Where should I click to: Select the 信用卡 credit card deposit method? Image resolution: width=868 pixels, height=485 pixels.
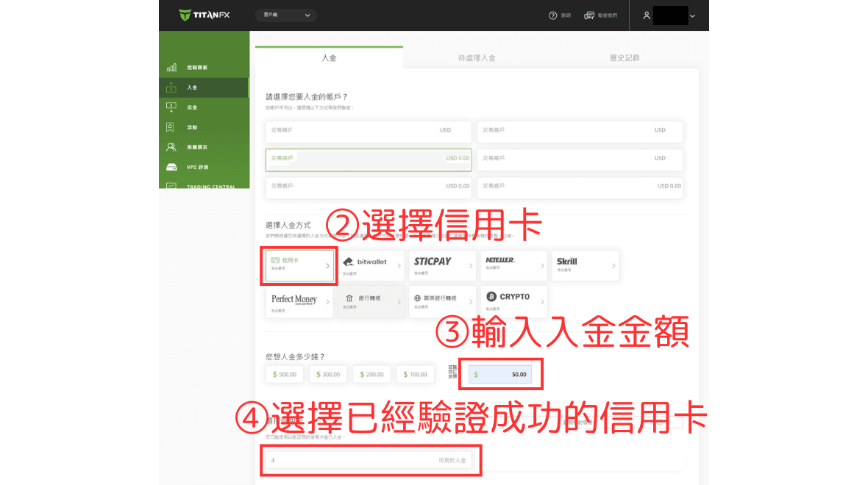point(299,265)
